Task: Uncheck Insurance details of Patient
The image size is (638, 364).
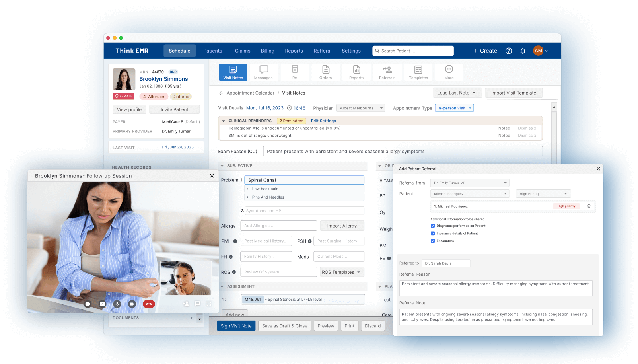Action: pos(433,233)
